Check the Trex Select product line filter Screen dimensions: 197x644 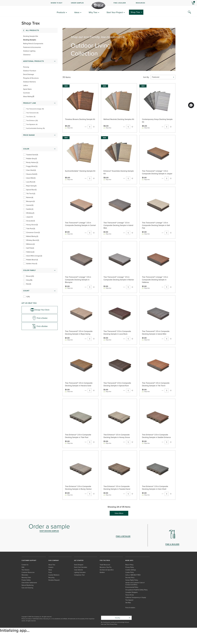pyautogui.click(x=24, y=117)
